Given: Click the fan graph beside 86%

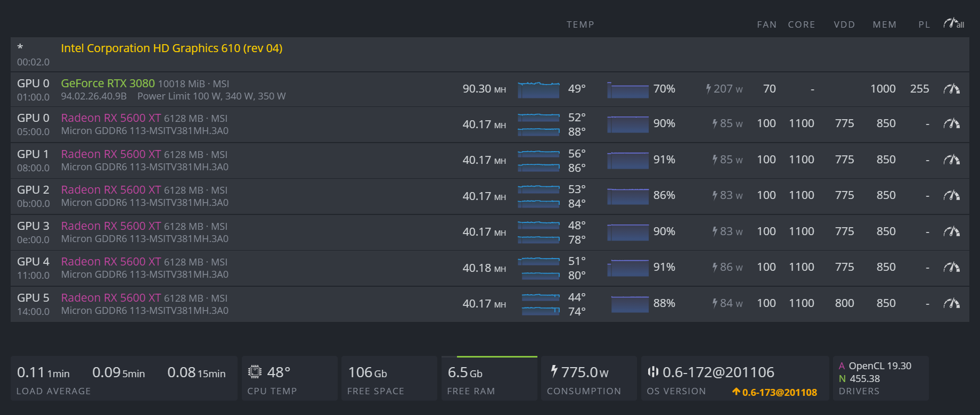Looking at the screenshot, I should point(628,196).
